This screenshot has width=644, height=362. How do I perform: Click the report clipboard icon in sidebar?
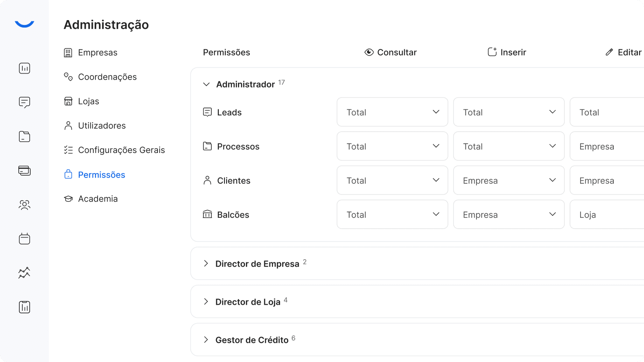(x=24, y=307)
